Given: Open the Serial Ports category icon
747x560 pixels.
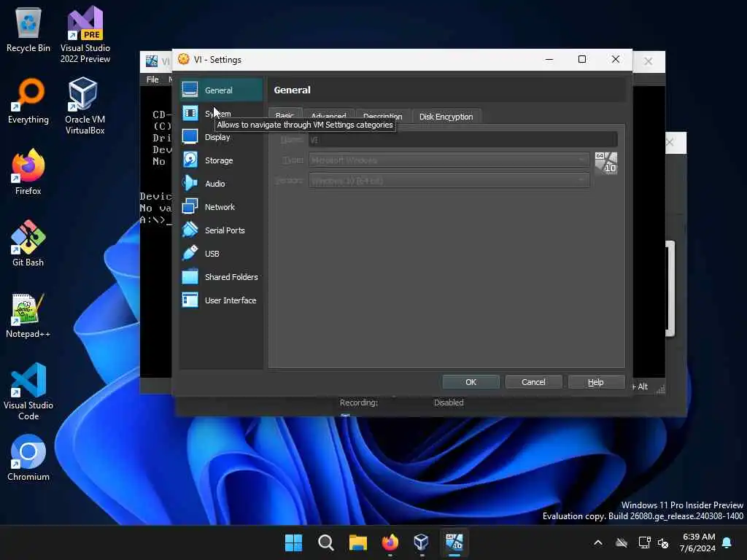Looking at the screenshot, I should coord(190,230).
